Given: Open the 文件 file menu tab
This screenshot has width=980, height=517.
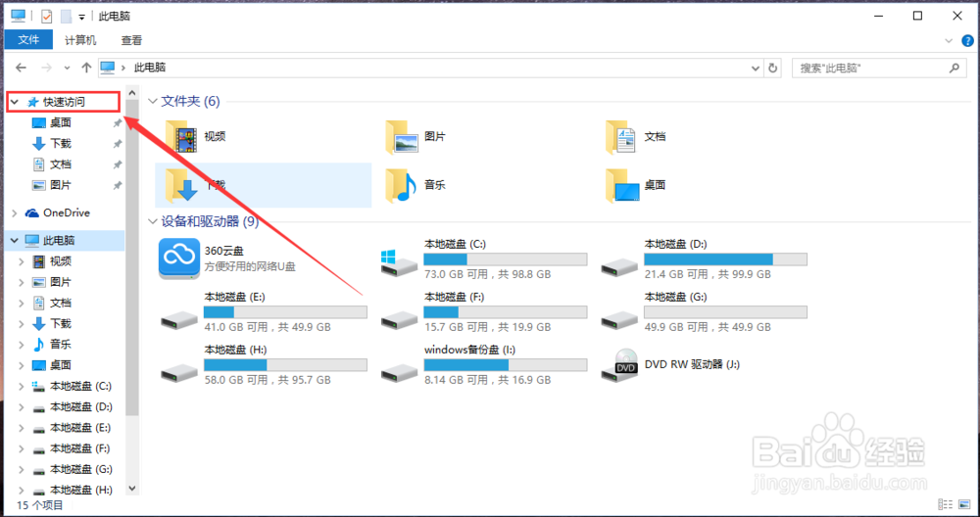Looking at the screenshot, I should (x=29, y=40).
